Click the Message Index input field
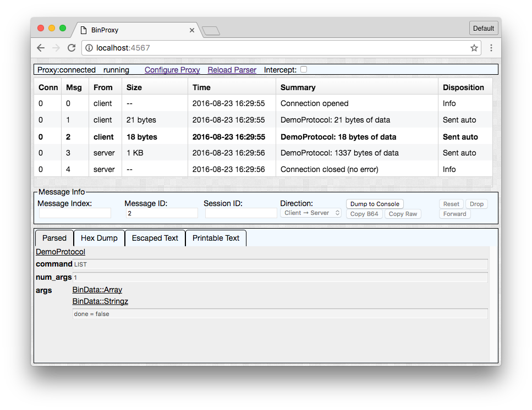Viewport: 532px width, 410px height. point(75,213)
